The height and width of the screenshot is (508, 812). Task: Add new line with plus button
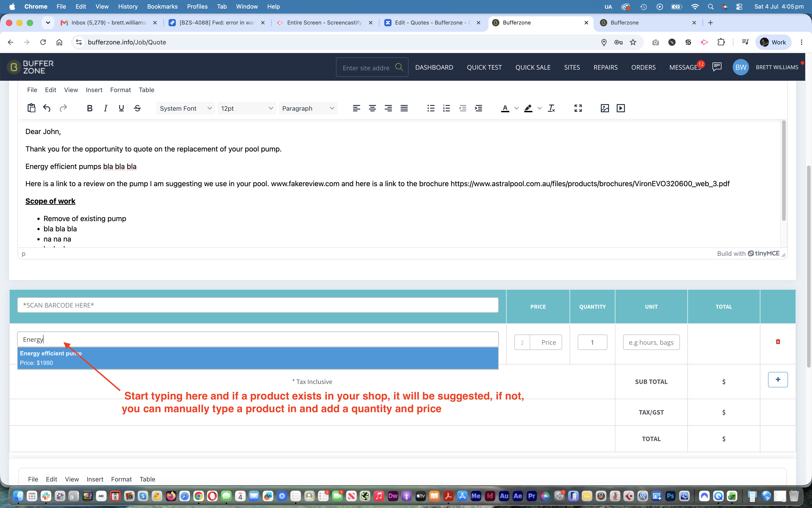778,380
